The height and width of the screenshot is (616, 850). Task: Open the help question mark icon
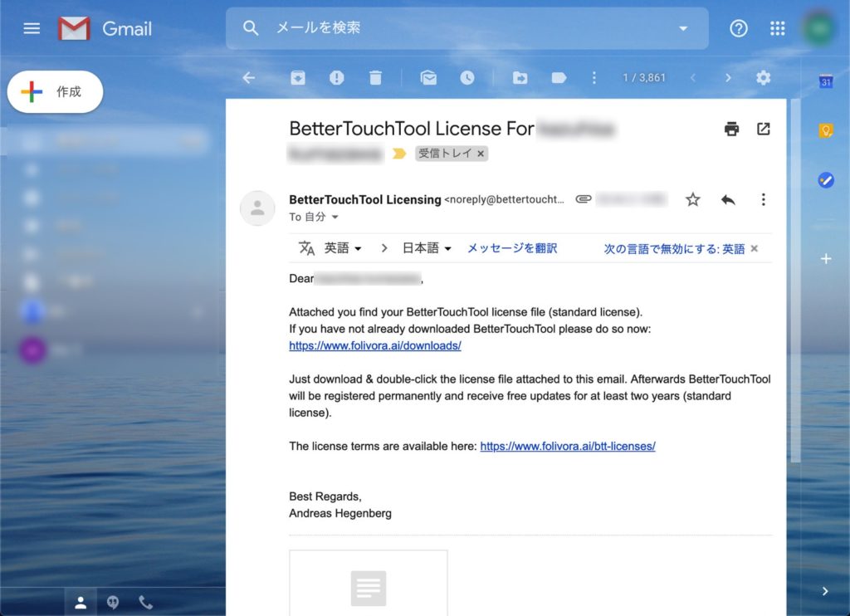[738, 28]
